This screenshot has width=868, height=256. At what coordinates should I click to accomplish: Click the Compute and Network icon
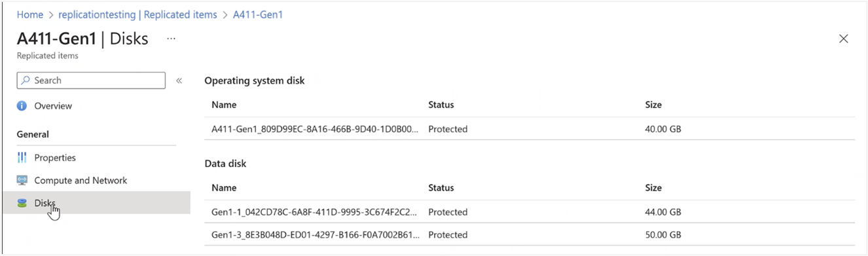click(22, 181)
